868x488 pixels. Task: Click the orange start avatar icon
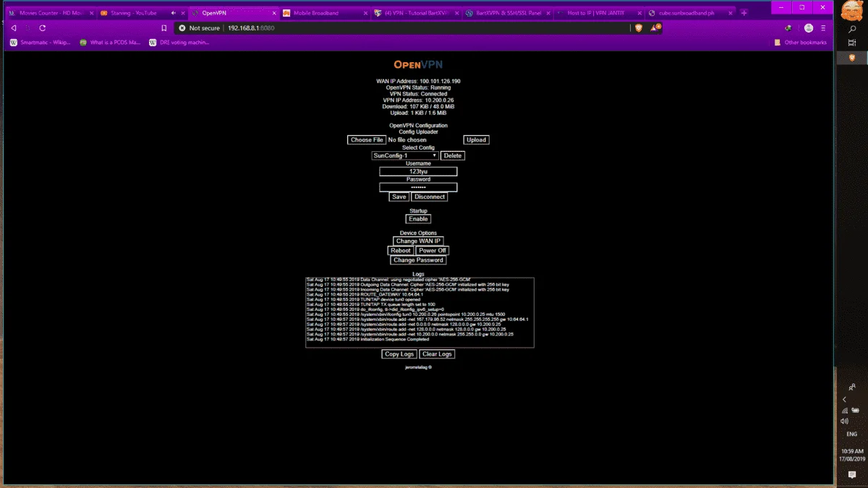point(851,11)
